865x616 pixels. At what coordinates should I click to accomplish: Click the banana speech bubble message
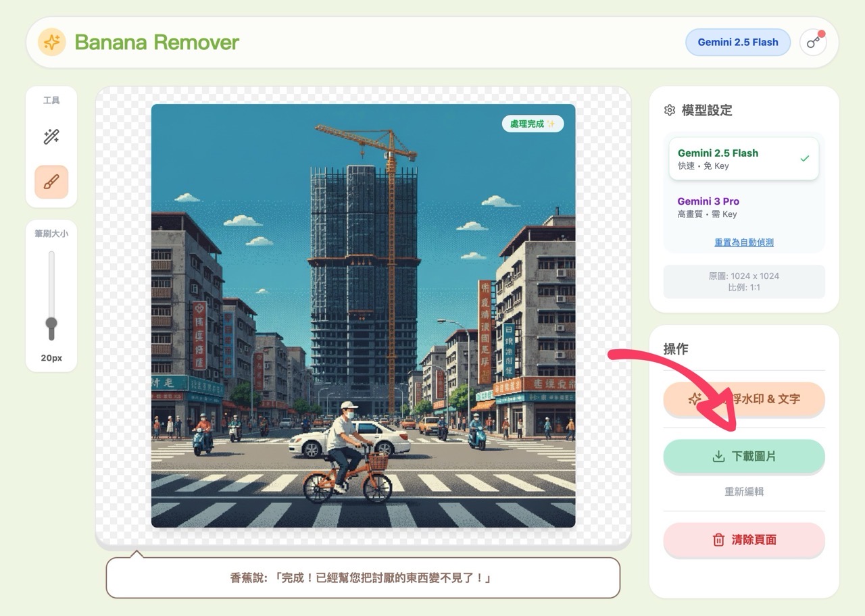click(x=363, y=578)
